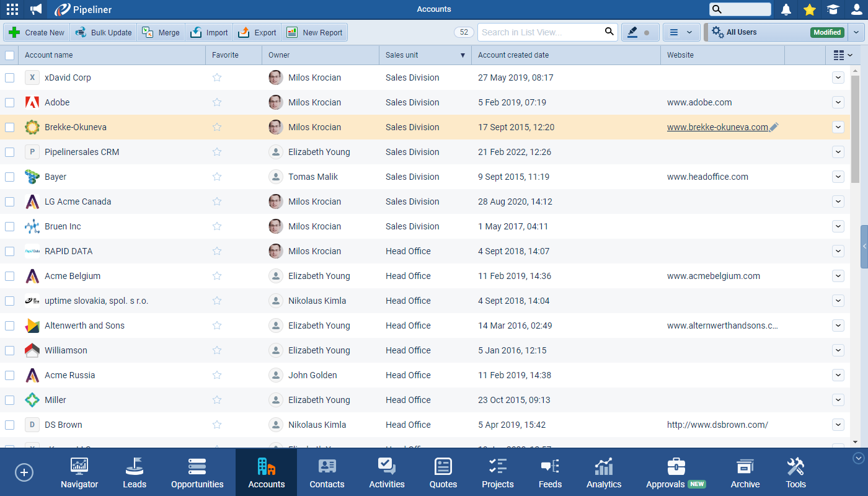Click the round plus quick-add button
Screen dimensions: 868x496
point(24,472)
